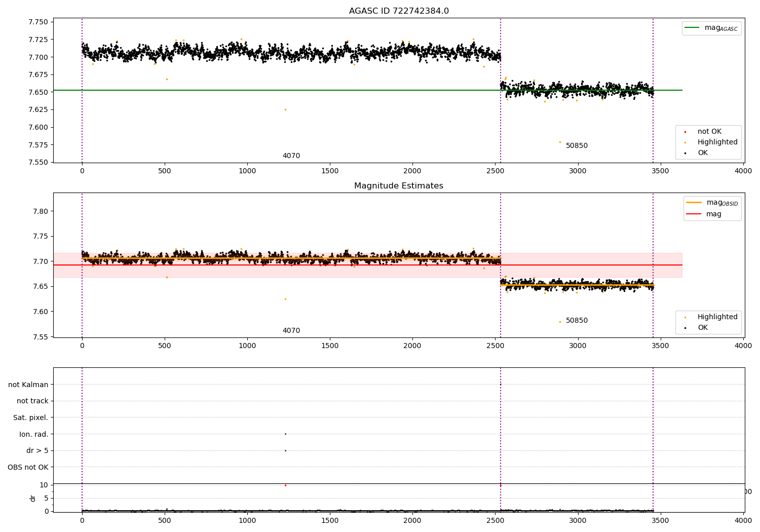Viewport: 760px width, 532px height.
Task: Click green line swatch in mag AGASC legend
Action: point(692,28)
